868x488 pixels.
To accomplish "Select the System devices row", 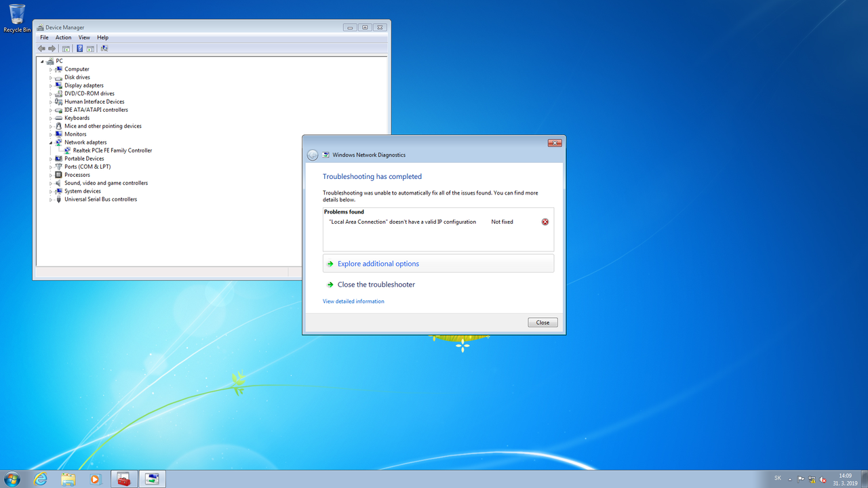I will (83, 191).
